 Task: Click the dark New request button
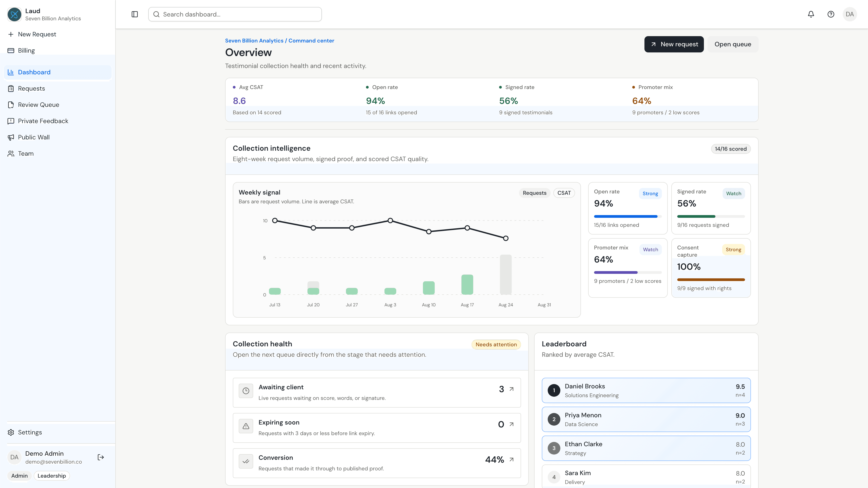click(674, 44)
